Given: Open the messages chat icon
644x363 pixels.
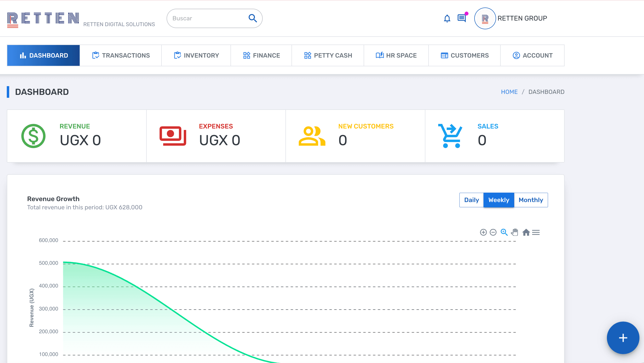Looking at the screenshot, I should click(x=461, y=18).
